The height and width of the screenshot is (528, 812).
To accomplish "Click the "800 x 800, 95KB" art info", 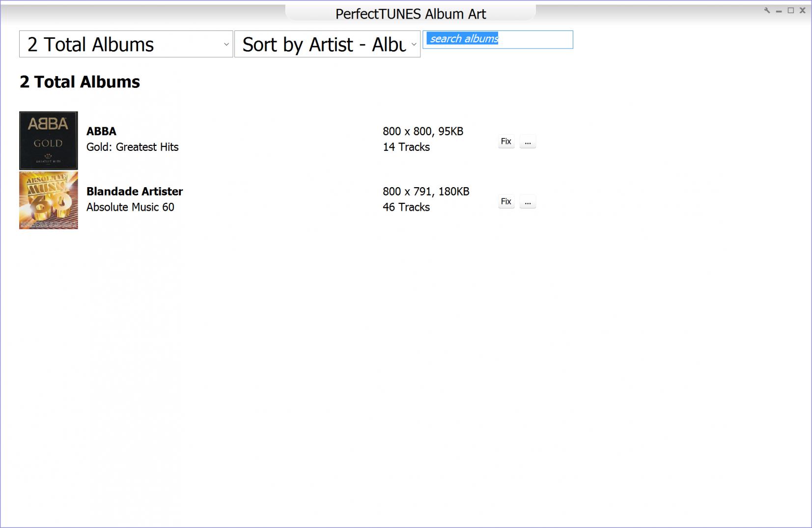I will click(x=423, y=131).
